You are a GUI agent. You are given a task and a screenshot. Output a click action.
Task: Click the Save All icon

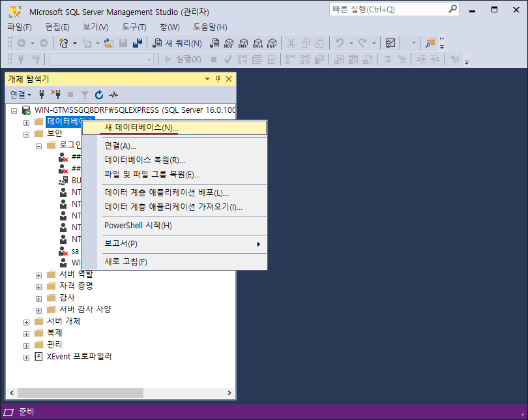138,43
